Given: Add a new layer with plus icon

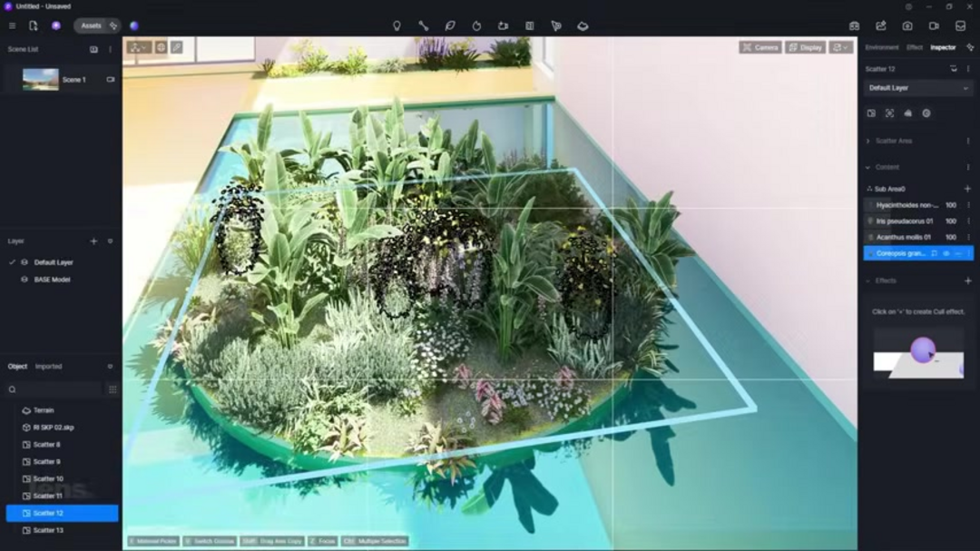Looking at the screenshot, I should [93, 241].
